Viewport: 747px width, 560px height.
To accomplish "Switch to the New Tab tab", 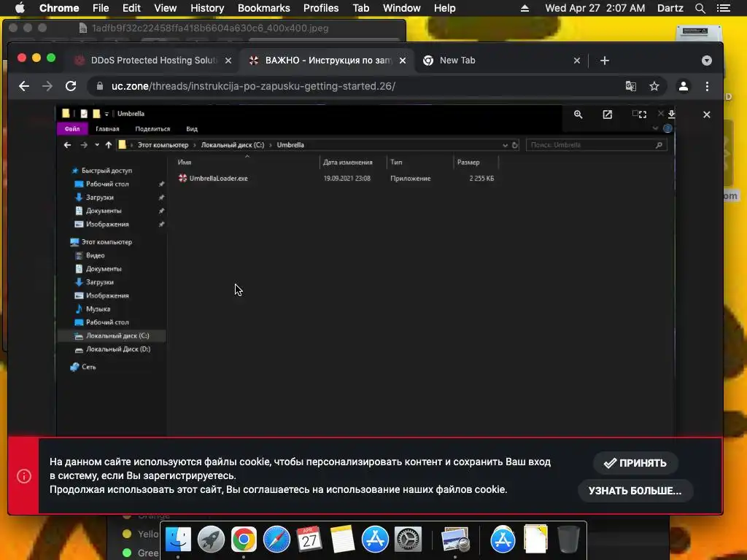I will [501, 61].
